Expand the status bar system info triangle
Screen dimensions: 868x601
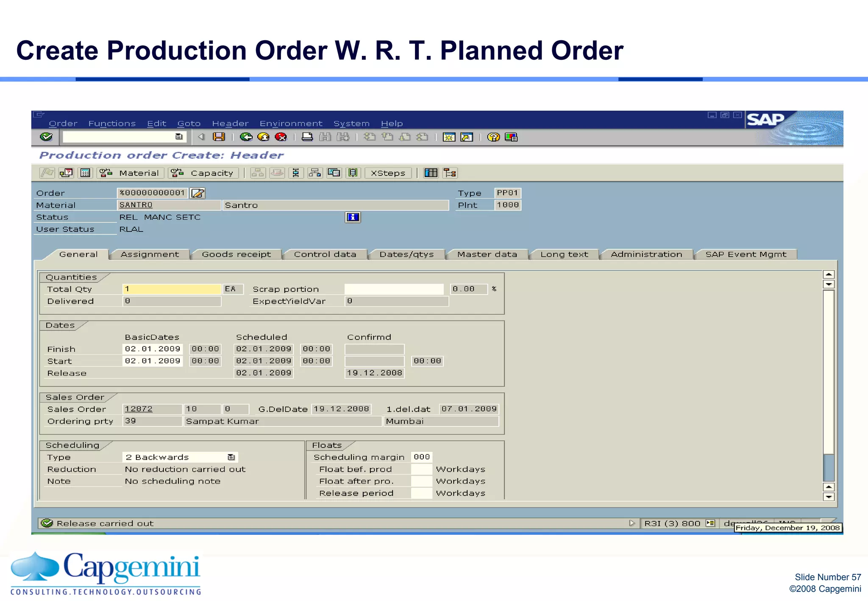pos(632,523)
